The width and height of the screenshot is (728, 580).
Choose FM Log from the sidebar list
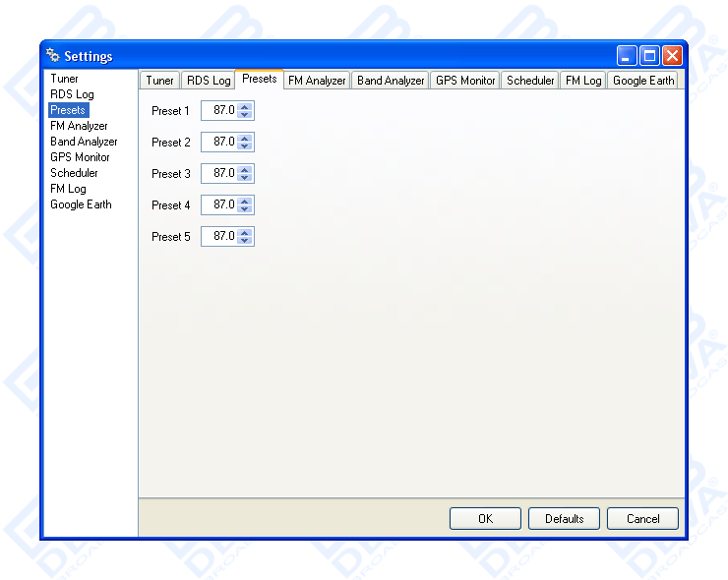click(68, 189)
